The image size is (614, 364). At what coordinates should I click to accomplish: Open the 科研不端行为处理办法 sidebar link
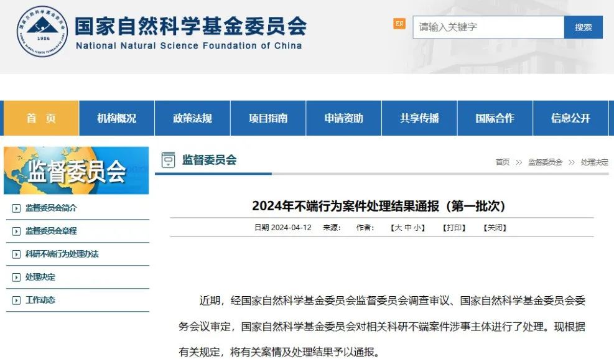tap(62, 254)
